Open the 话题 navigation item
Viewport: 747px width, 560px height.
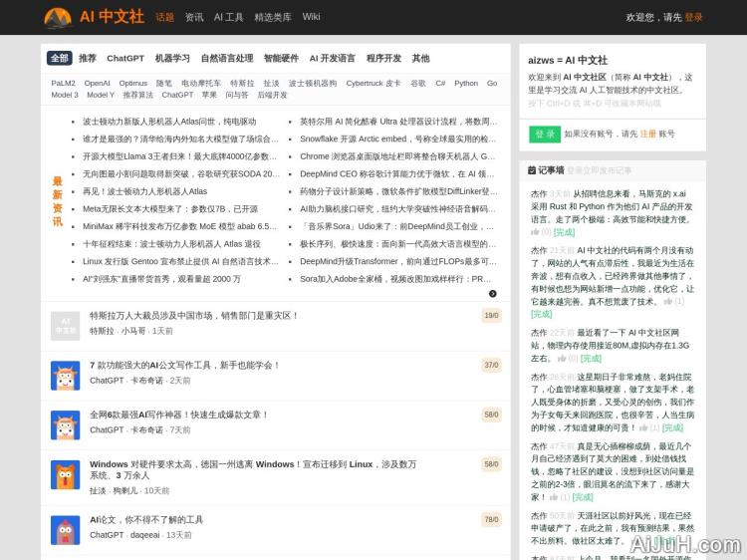tap(164, 17)
